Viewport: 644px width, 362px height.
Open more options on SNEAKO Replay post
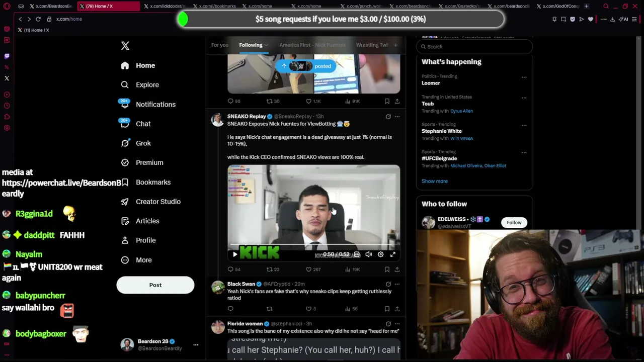397,117
